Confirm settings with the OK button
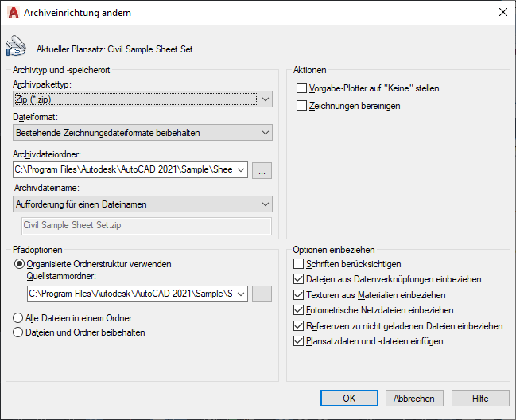Screen dimensions: 516x420 [349, 399]
